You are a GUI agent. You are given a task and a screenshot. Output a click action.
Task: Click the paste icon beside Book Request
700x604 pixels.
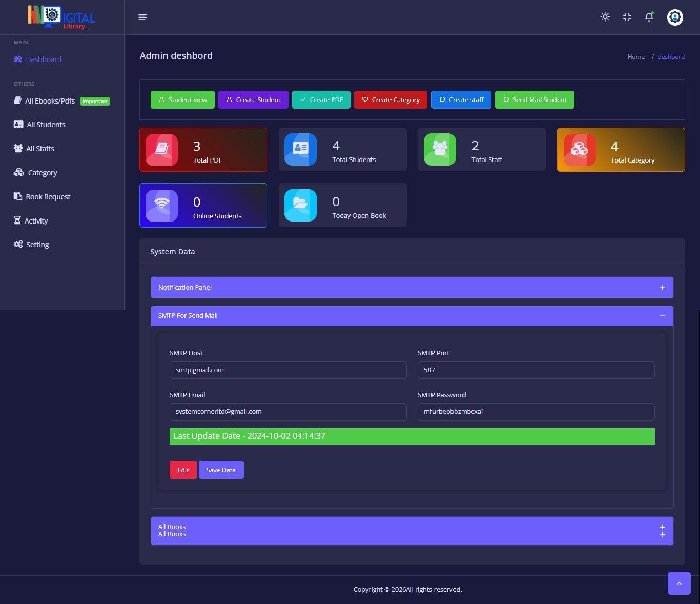pos(17,196)
